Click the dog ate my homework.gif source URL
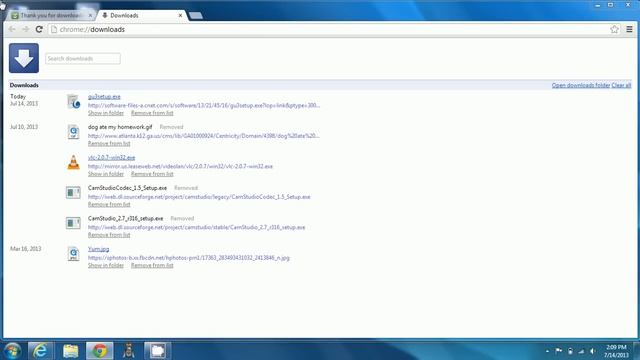The image size is (640, 360). [x=204, y=136]
